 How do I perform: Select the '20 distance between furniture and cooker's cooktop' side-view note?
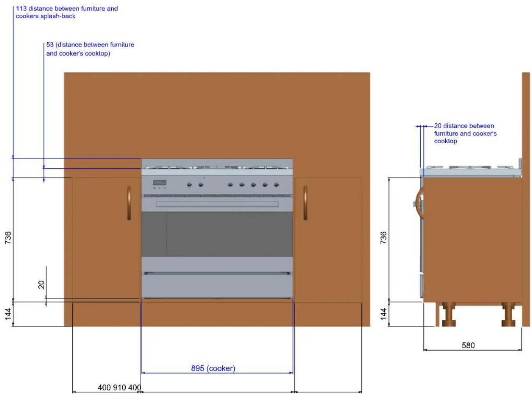pyautogui.click(x=465, y=133)
